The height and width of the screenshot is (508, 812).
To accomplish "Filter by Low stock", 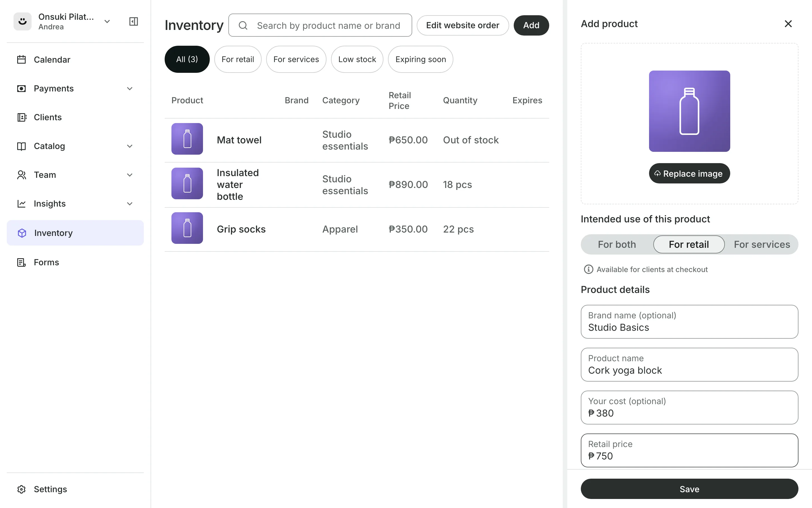I will [x=357, y=59].
